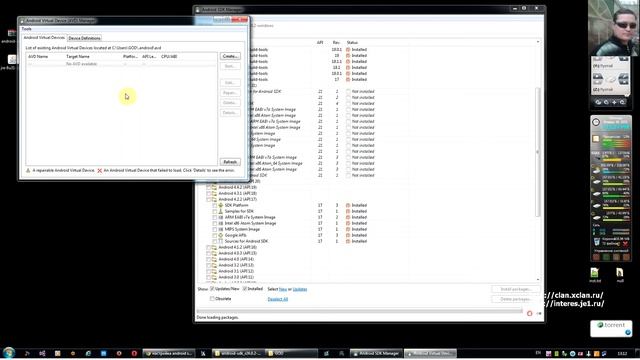Switch to the Android Virtual Device taskbar button

point(430,353)
